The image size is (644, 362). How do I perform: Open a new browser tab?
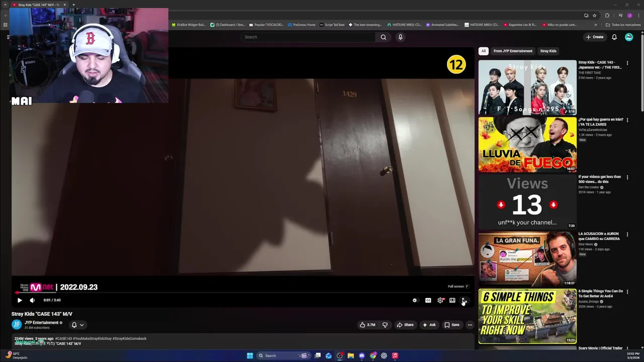tap(73, 5)
